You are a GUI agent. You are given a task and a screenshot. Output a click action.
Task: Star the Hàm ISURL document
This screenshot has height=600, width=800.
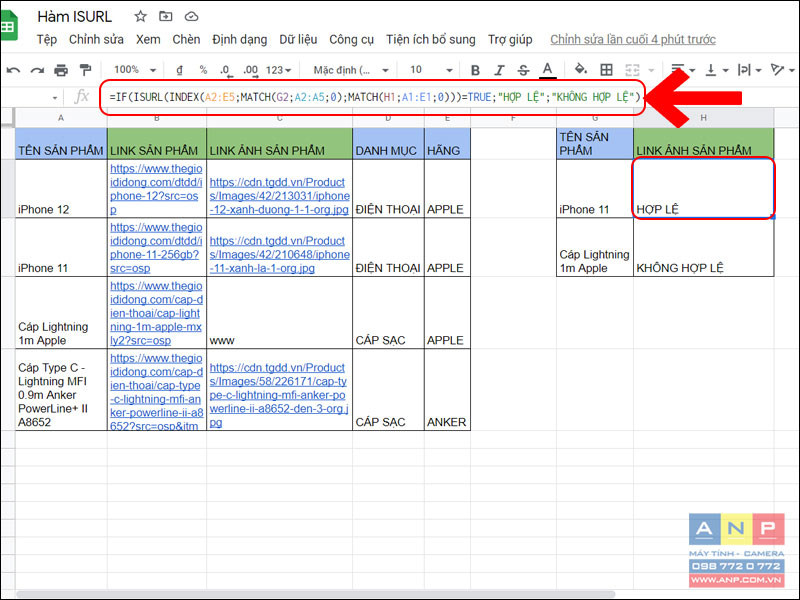pyautogui.click(x=140, y=17)
